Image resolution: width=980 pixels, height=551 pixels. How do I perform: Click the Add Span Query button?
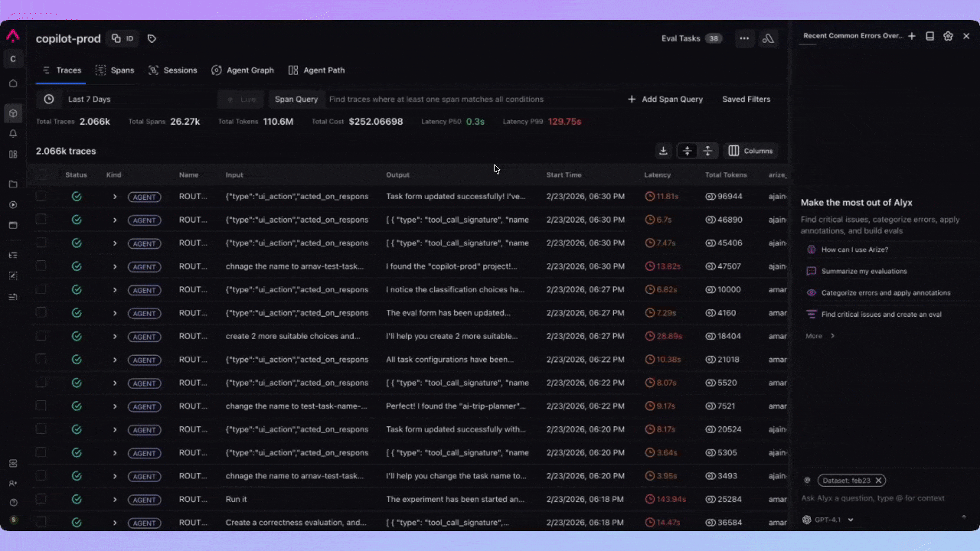pos(665,99)
